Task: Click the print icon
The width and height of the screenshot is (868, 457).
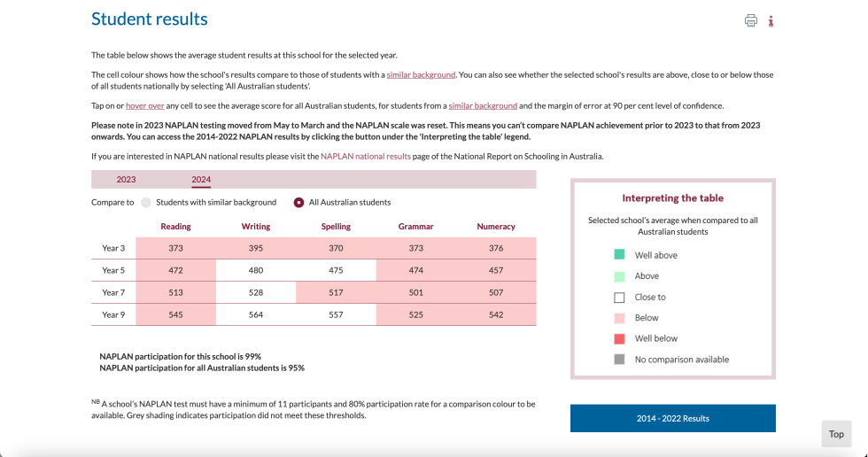Action: (751, 20)
